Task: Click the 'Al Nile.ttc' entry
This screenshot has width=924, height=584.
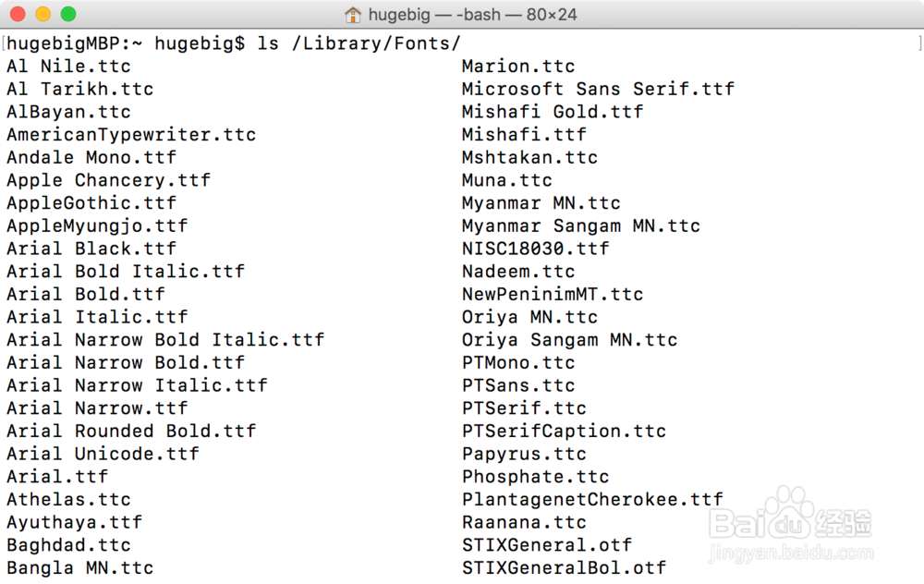Action: [68, 67]
